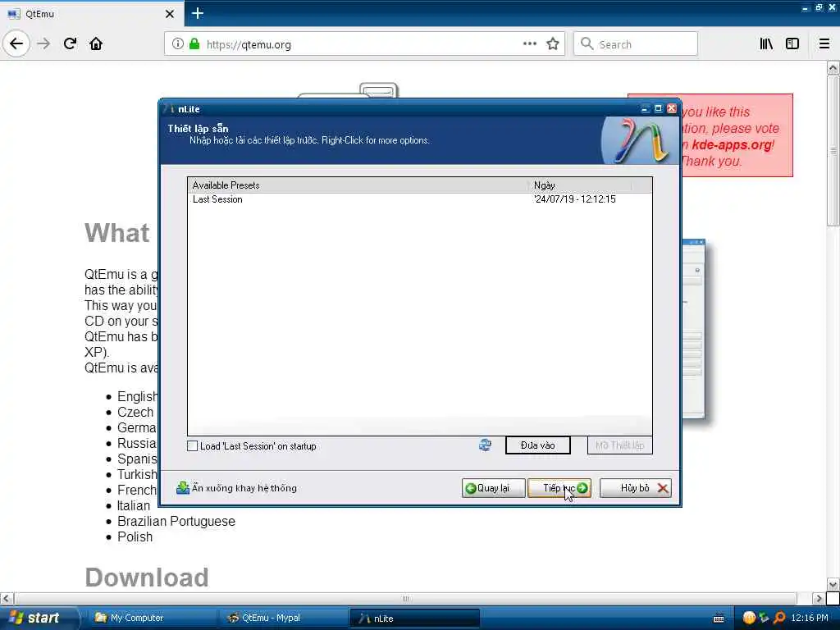Viewport: 840px width, 630px height.
Task: Maximize the nLite window
Action: tap(659, 109)
